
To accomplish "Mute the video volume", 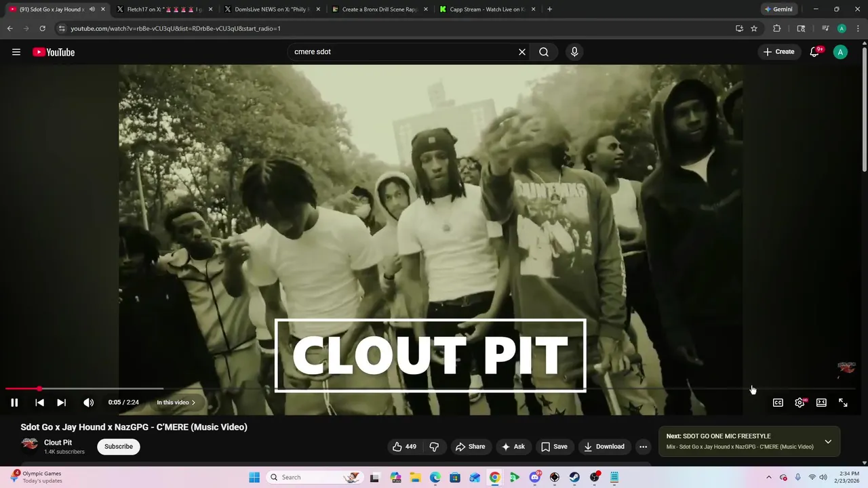I will (x=88, y=403).
